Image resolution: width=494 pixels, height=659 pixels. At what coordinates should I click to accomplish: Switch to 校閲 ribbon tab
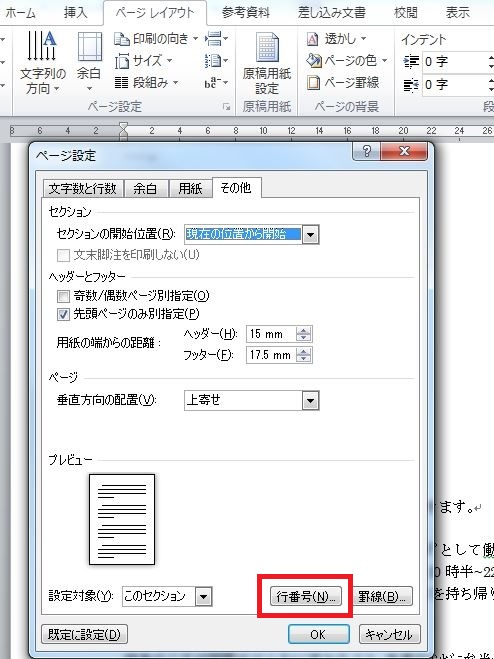[x=406, y=13]
